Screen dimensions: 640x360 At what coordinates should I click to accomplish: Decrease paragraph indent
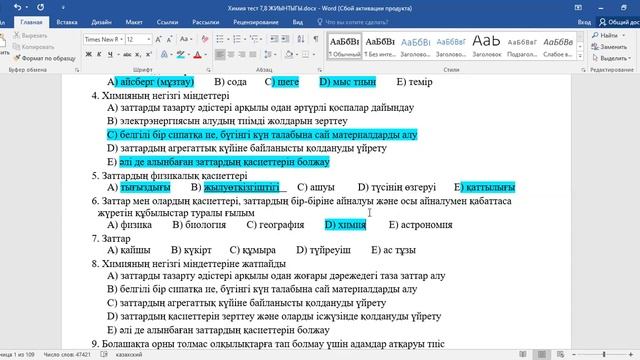click(274, 39)
